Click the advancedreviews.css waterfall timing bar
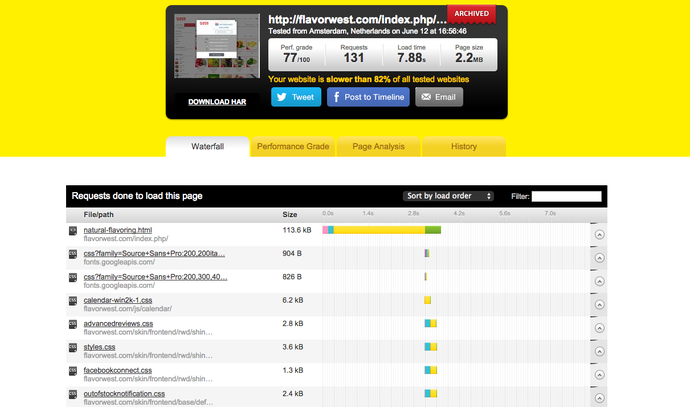 [430, 323]
